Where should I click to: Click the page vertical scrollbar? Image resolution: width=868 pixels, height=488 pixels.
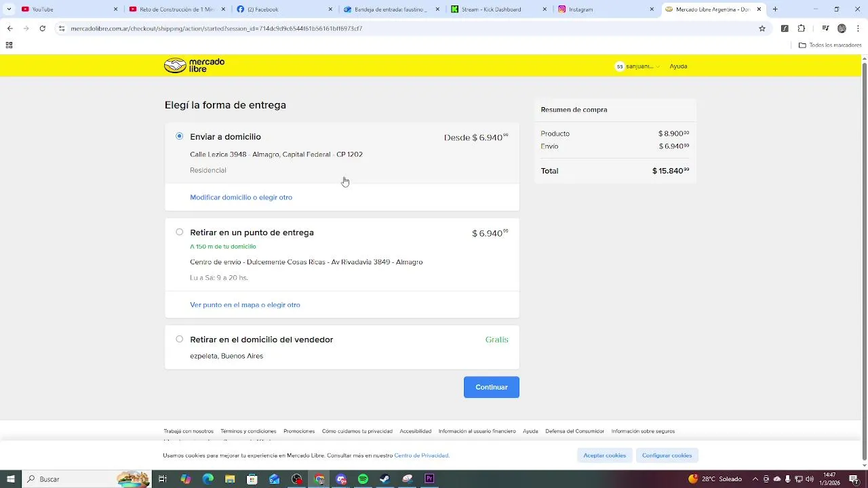pyautogui.click(x=864, y=262)
